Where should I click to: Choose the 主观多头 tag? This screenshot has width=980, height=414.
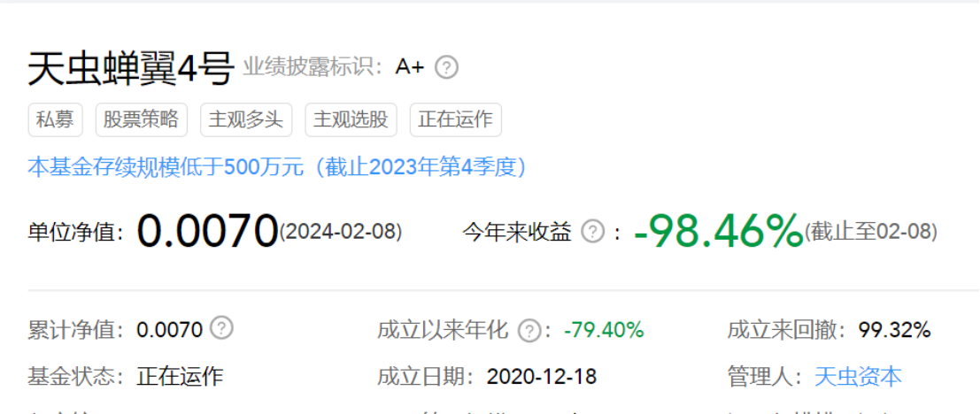[x=246, y=120]
